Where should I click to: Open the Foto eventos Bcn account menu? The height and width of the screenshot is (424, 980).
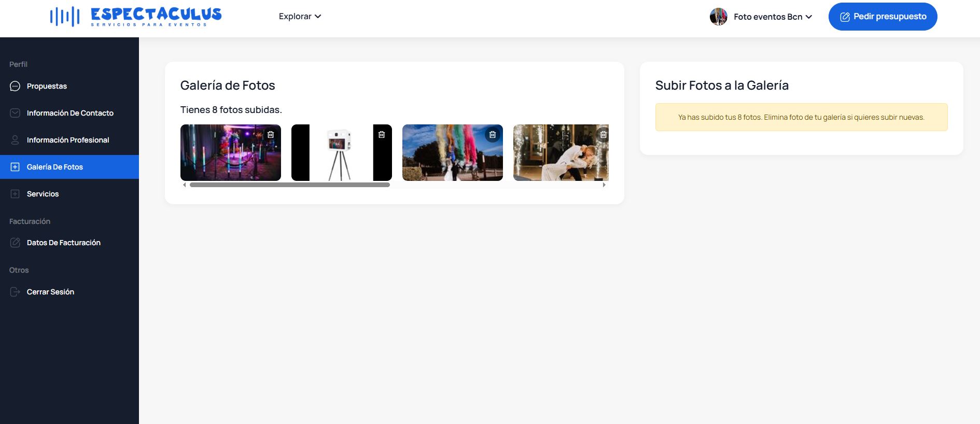[x=761, y=17]
